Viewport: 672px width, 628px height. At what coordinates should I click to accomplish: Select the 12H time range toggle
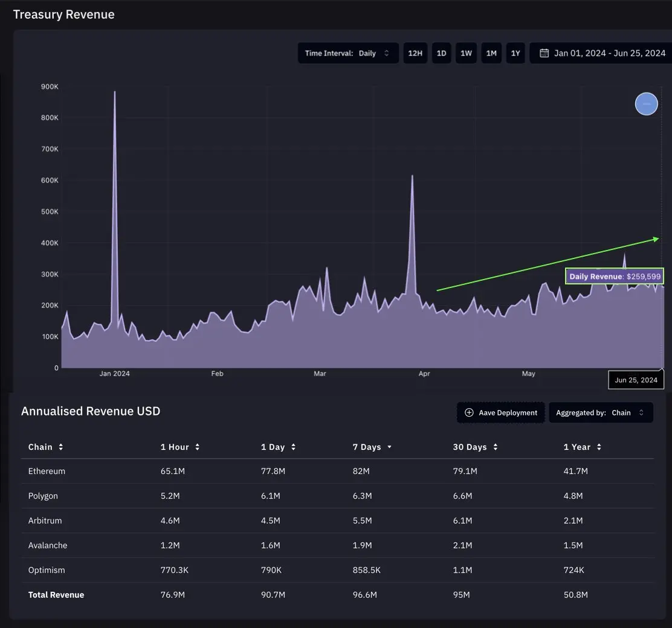pos(415,53)
